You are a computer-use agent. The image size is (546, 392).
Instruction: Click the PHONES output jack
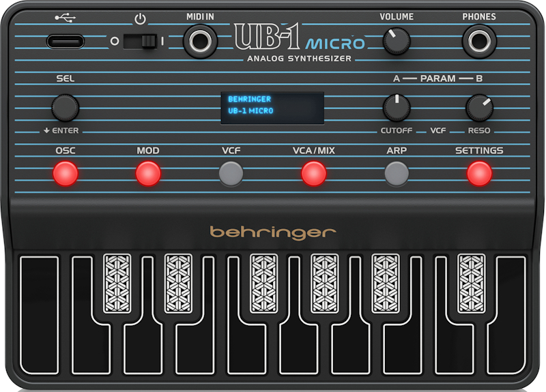[479, 41]
